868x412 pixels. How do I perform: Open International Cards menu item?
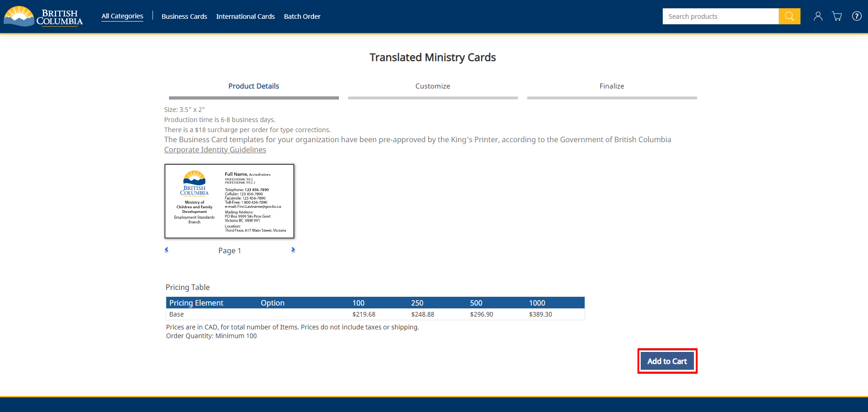click(245, 17)
